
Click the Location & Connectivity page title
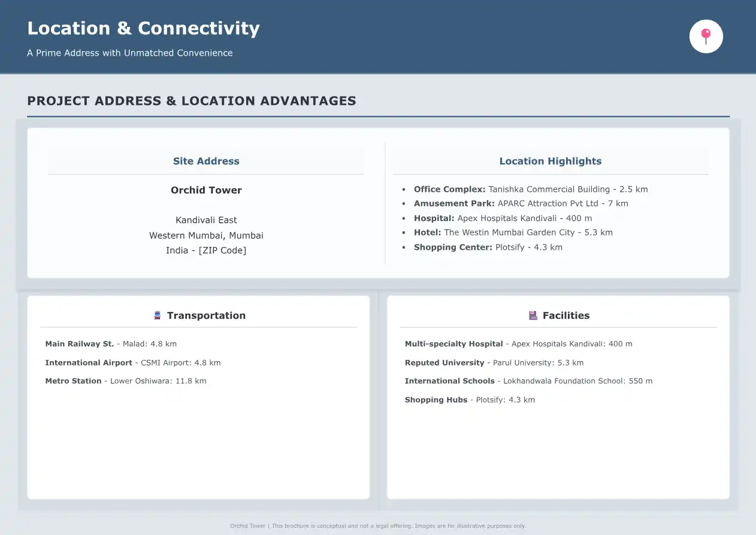tap(143, 28)
